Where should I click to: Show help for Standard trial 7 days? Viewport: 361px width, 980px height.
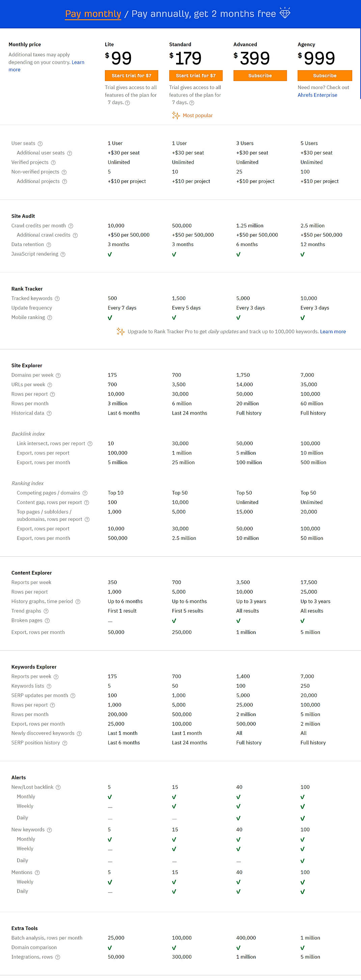coord(192,103)
